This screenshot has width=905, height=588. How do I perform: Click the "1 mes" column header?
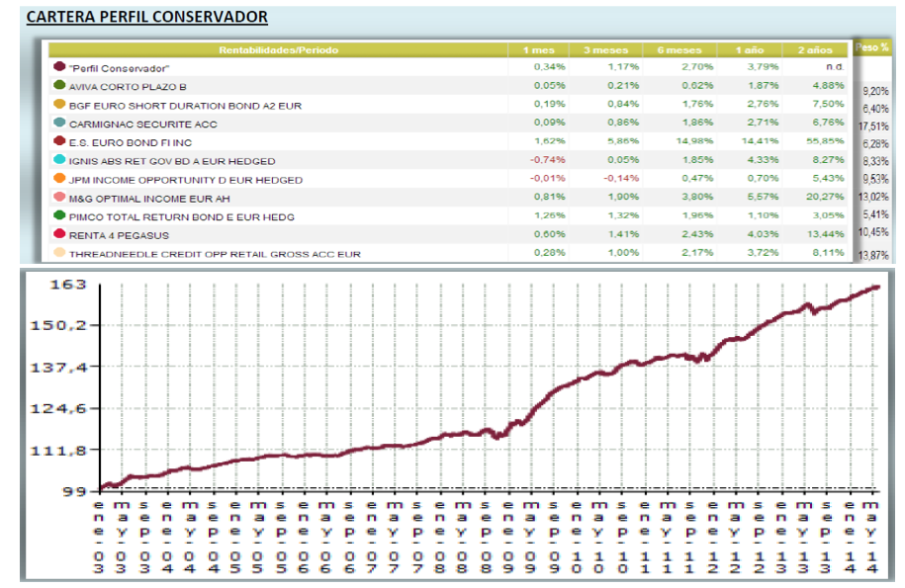point(538,50)
